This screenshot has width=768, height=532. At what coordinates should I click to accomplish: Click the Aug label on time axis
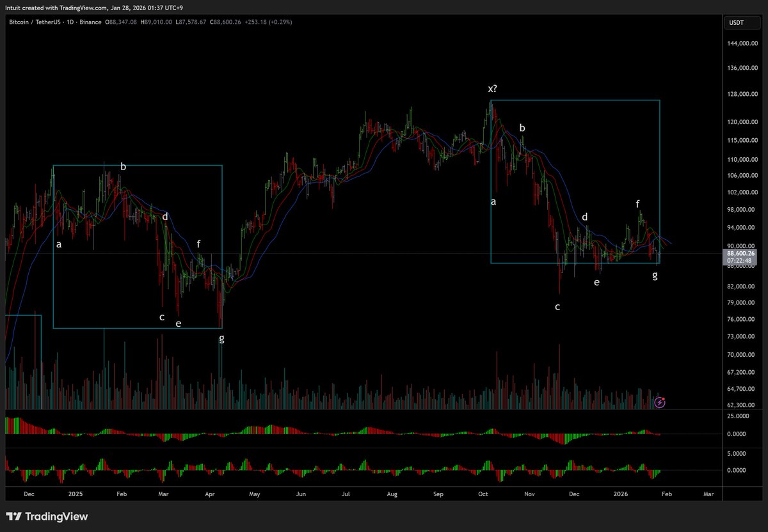tap(392, 494)
